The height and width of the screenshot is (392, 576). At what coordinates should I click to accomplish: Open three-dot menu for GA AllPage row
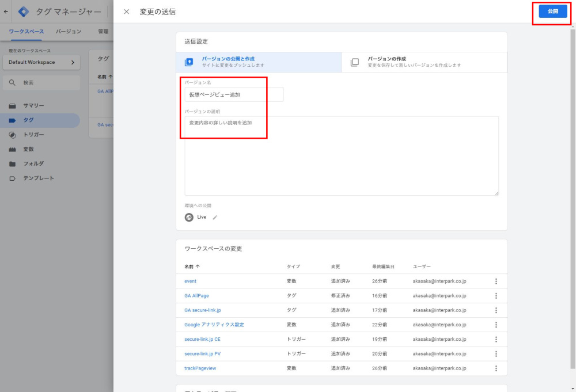coord(496,296)
